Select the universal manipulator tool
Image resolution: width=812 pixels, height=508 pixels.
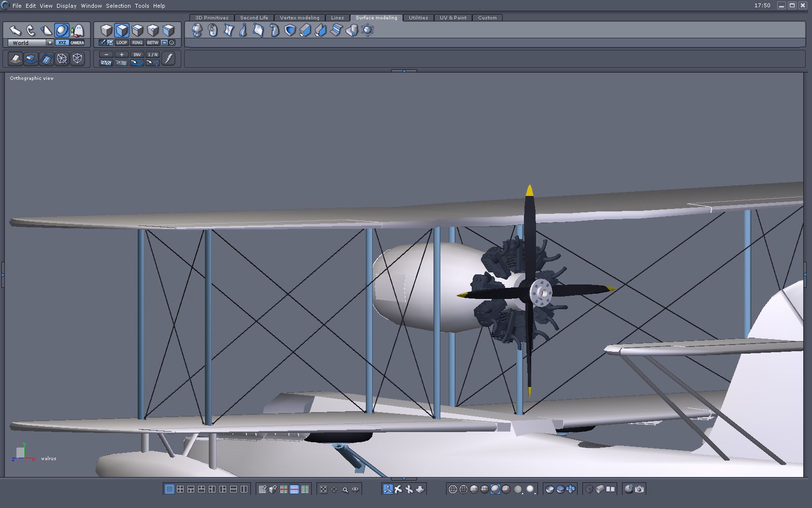coord(61,30)
